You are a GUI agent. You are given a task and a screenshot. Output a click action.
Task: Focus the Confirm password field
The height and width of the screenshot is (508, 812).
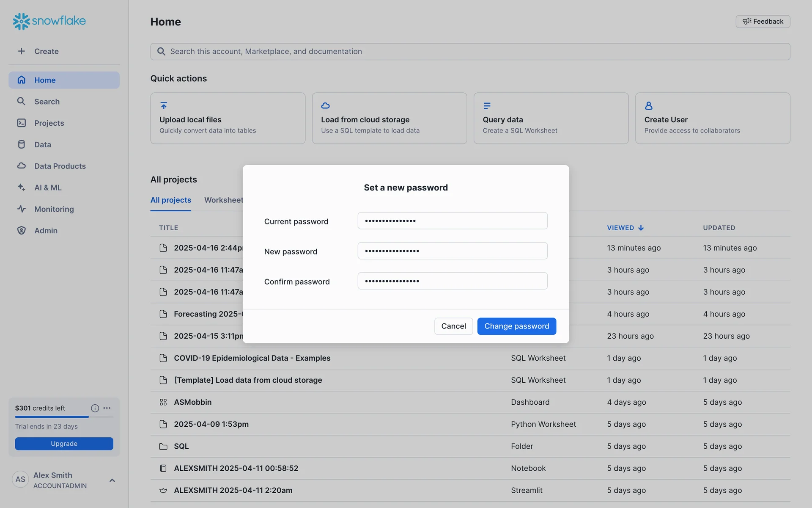coord(452,281)
